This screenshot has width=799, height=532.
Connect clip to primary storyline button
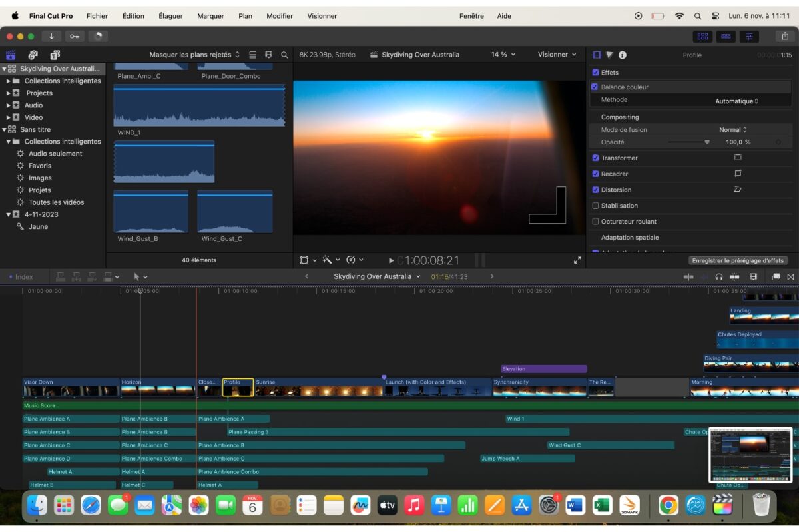pos(61,276)
